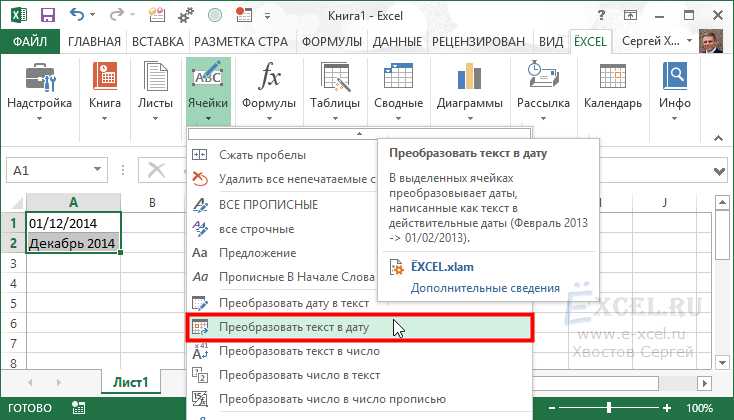
Task: Select Преобразовать текст в число
Action: [x=360, y=351]
